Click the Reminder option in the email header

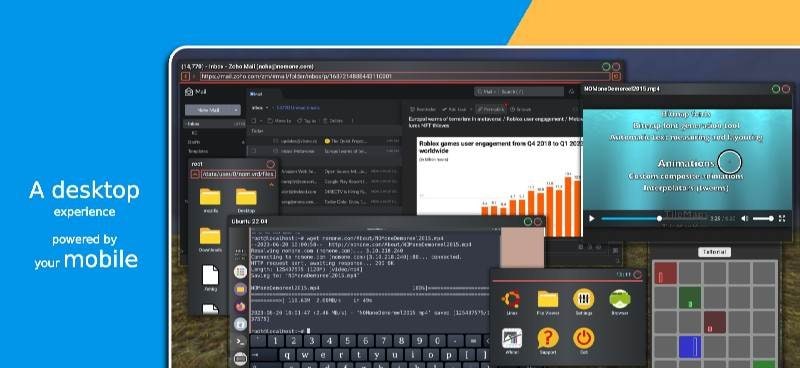coord(423,109)
